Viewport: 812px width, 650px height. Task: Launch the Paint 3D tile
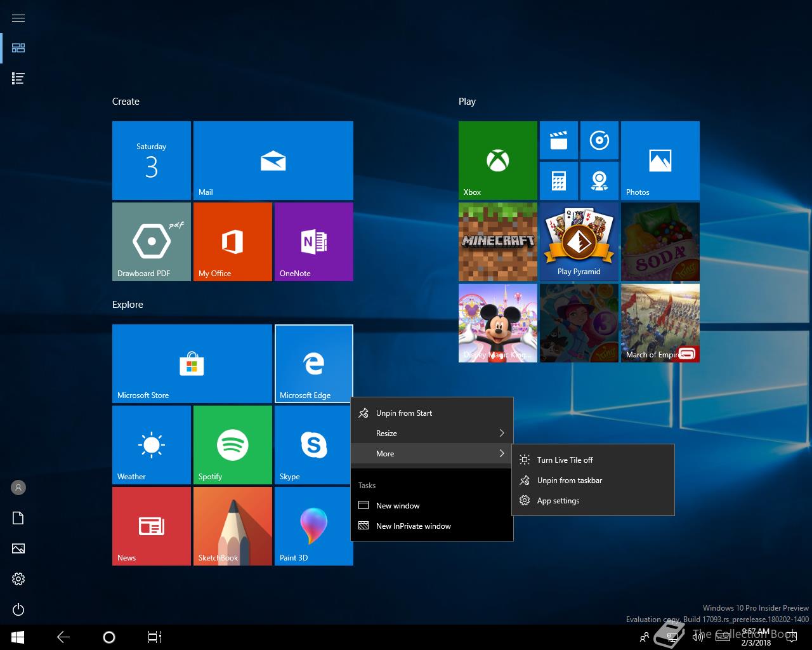[313, 526]
